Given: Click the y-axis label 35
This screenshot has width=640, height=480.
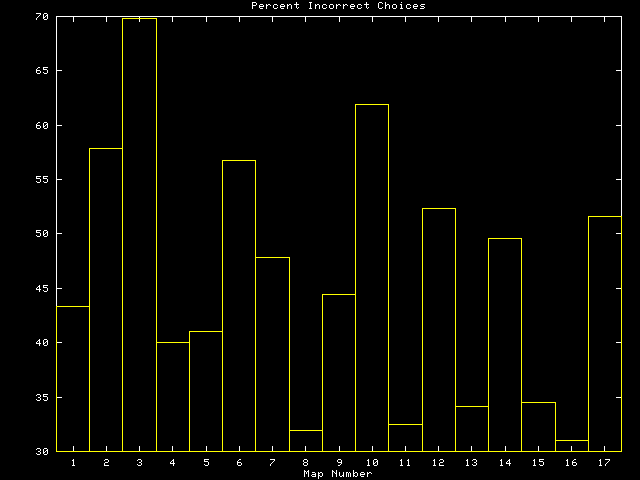Looking at the screenshot, I should pos(42,398).
